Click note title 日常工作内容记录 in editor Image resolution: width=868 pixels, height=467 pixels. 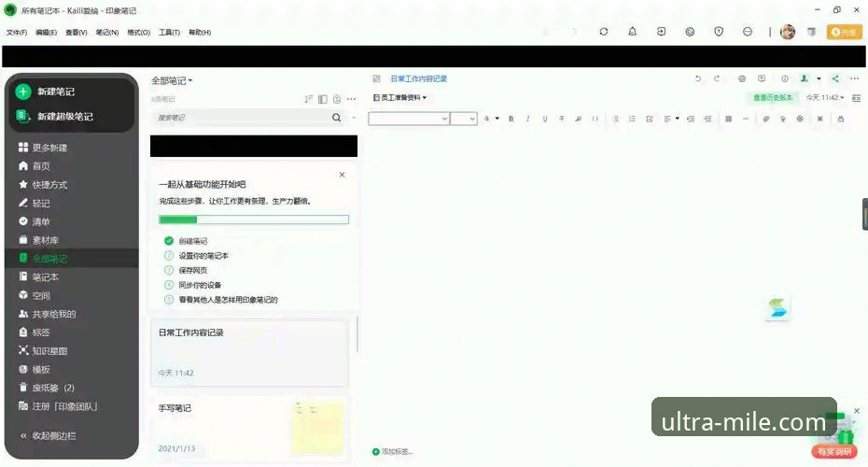418,78
